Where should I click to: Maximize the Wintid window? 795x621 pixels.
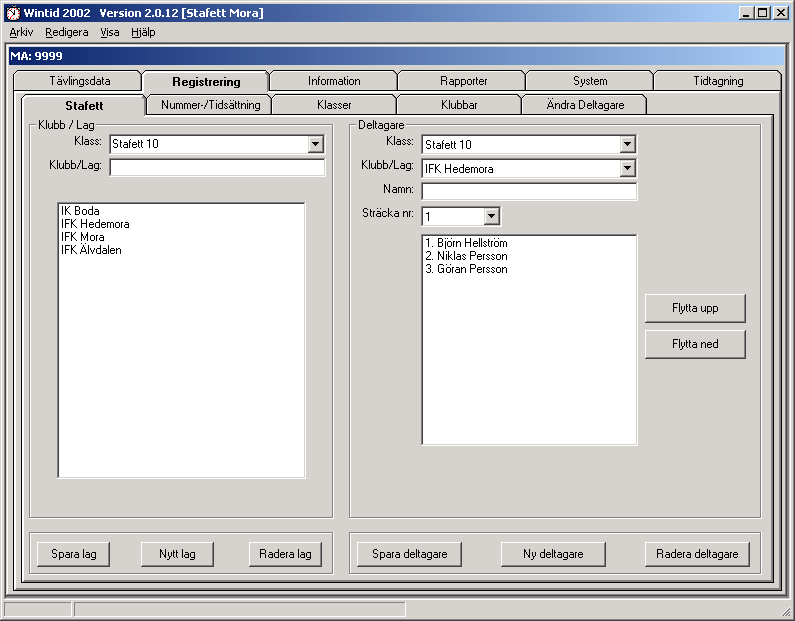[763, 13]
